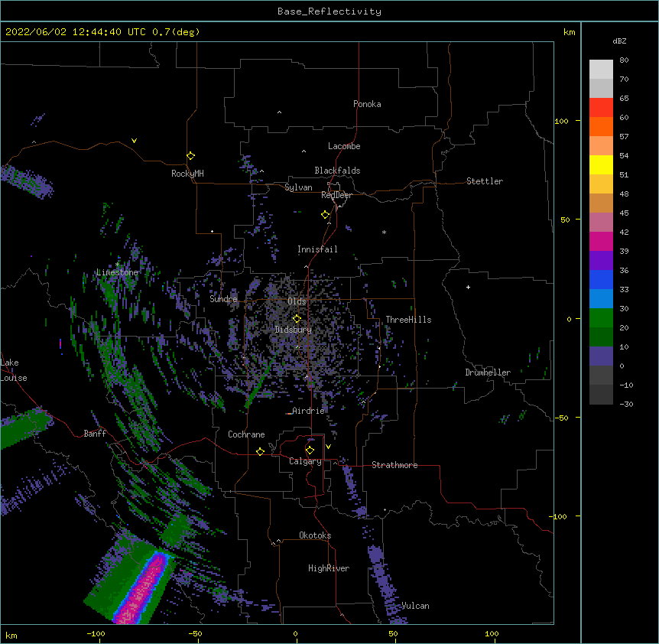
Task: Click the Airdrie label
Action: [x=308, y=411]
